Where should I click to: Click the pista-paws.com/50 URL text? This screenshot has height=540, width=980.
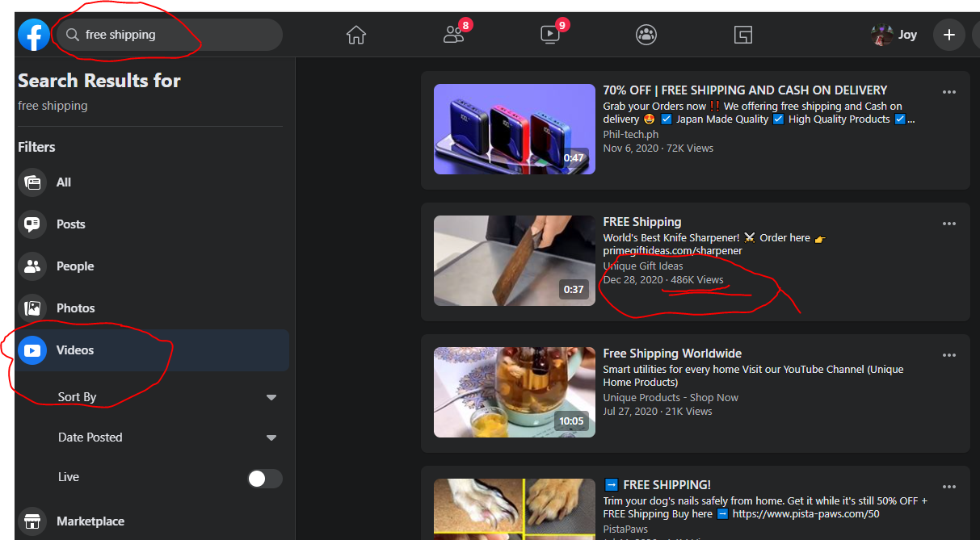point(806,513)
